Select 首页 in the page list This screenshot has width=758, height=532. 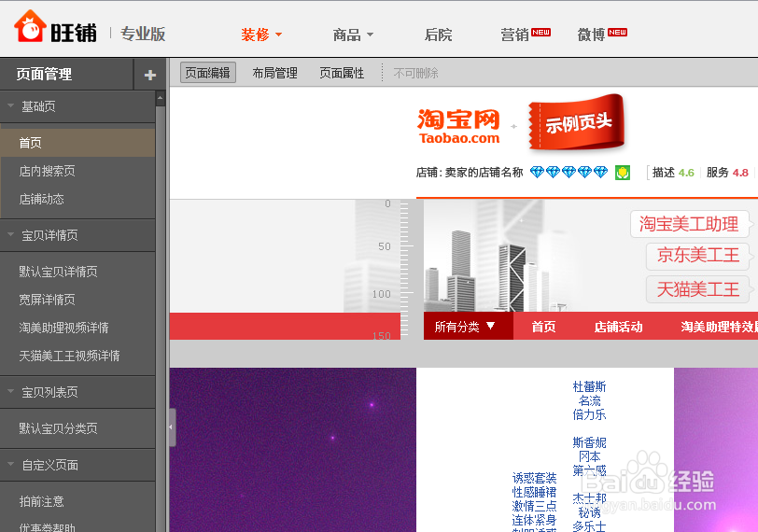(x=77, y=143)
